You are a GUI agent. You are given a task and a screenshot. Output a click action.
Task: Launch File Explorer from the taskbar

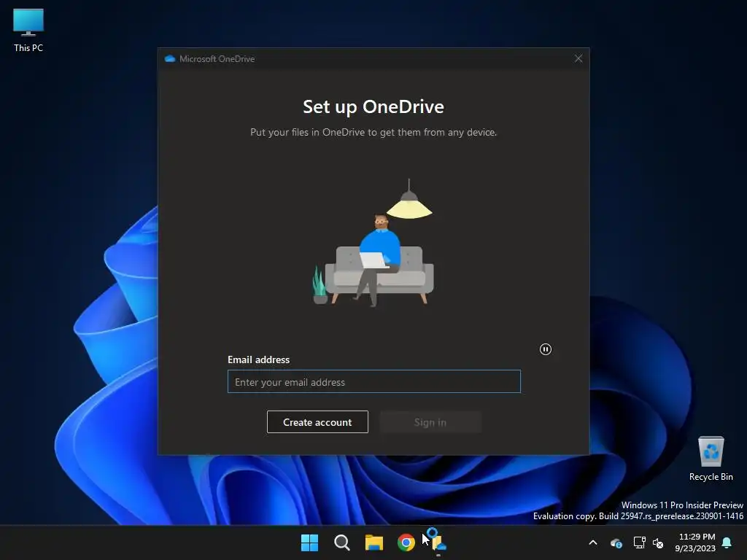tap(374, 542)
